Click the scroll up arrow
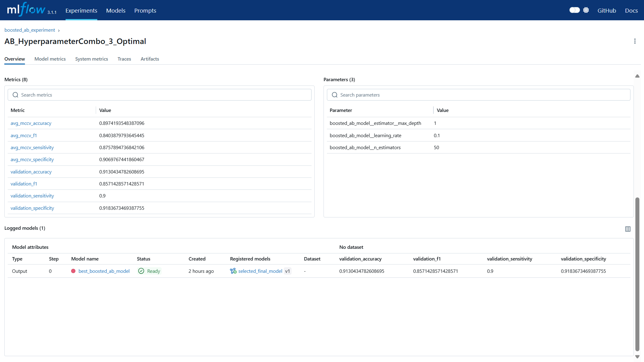644x362 pixels. [637, 76]
